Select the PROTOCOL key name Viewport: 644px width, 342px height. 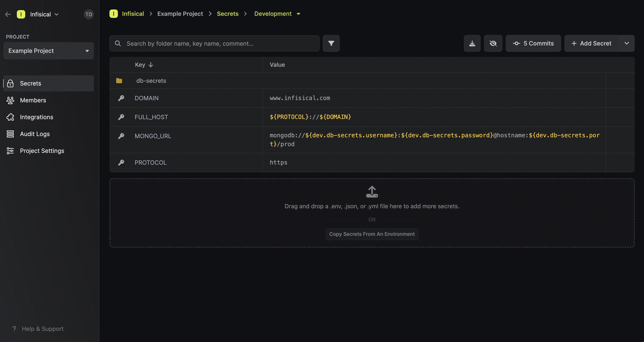click(150, 163)
